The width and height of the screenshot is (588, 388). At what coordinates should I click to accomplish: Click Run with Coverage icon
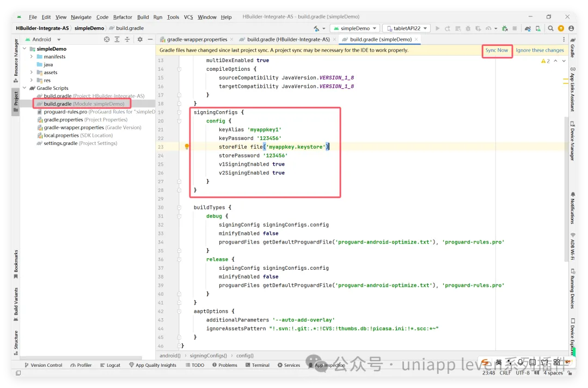[x=478, y=28]
